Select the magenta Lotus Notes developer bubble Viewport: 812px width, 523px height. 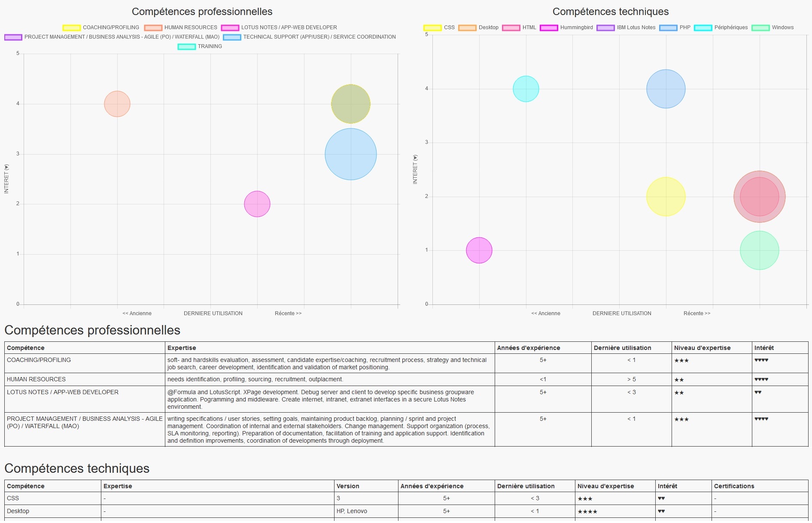coord(257,204)
